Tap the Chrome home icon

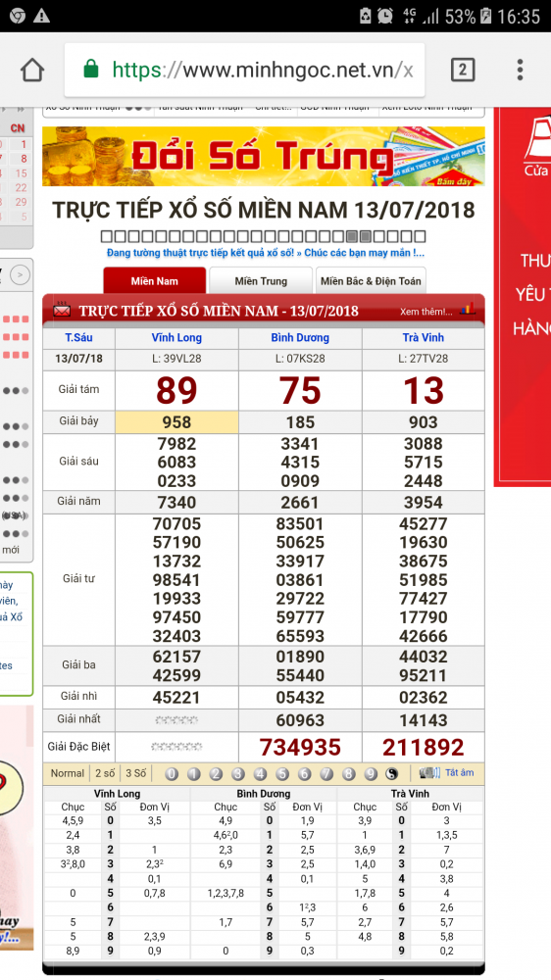pos(32,70)
